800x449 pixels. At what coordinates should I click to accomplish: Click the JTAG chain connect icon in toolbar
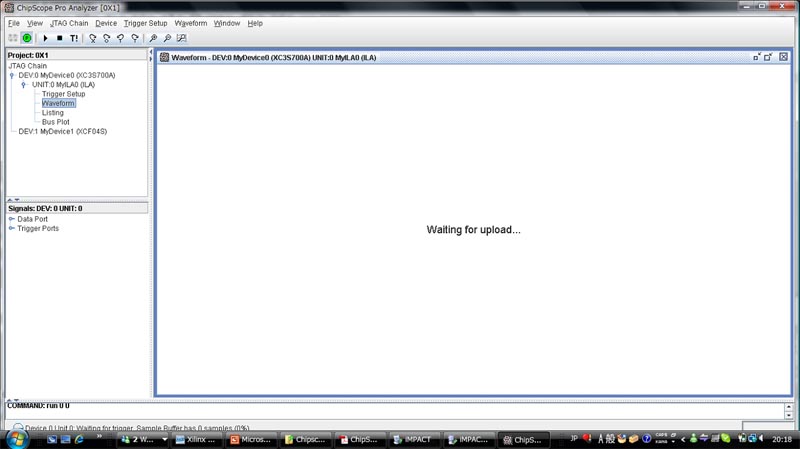point(13,38)
